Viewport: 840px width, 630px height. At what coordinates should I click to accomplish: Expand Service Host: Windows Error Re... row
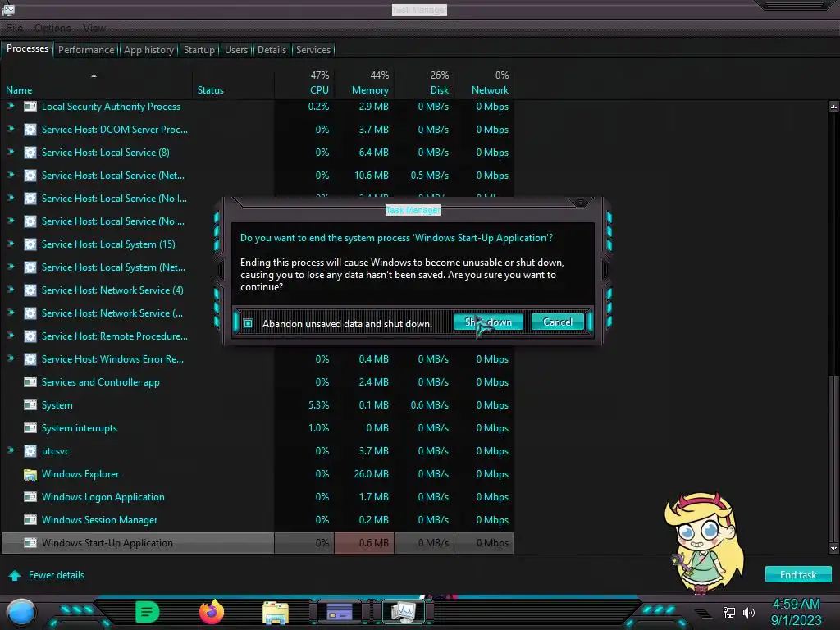[10, 359]
